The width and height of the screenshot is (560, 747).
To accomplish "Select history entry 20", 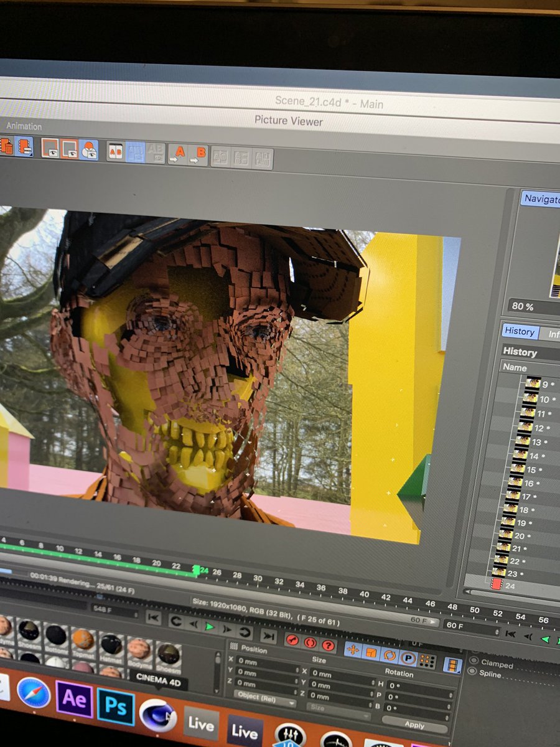I will click(516, 535).
